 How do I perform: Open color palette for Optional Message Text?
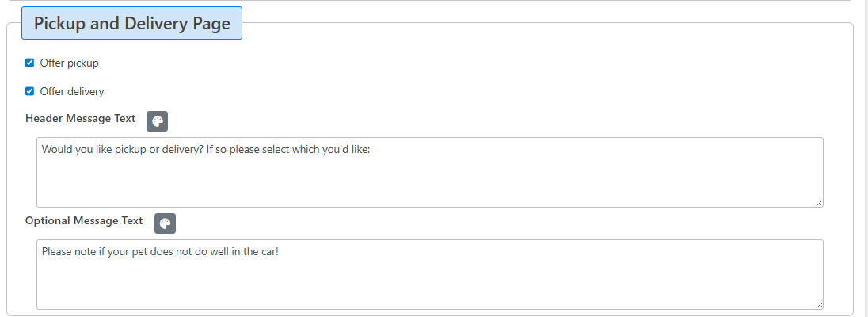tap(165, 223)
